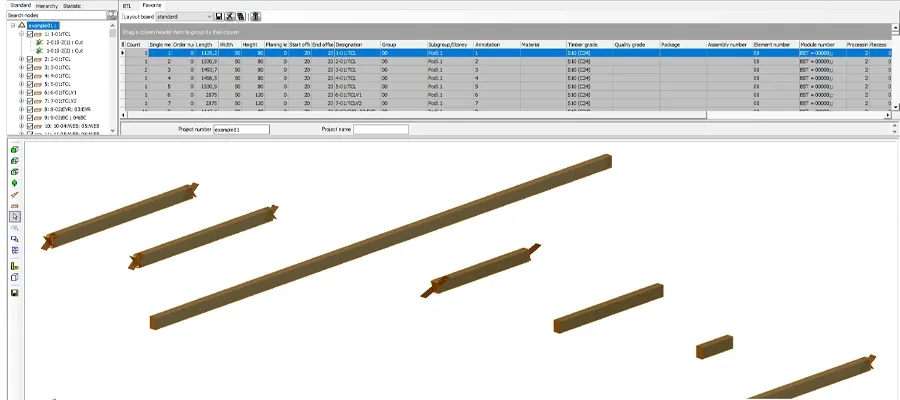Switch to the Statistic tab
Viewport: 900px width, 400px height.
72,6
